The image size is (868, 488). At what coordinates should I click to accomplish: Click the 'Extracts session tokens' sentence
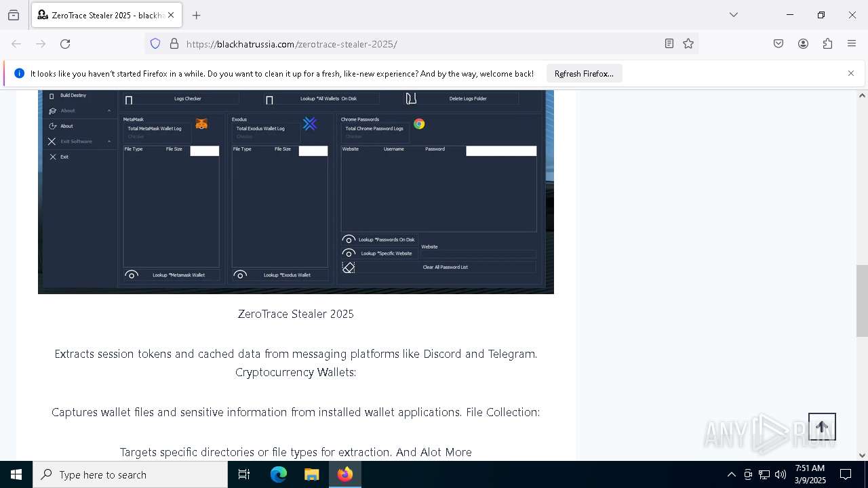tap(296, 354)
